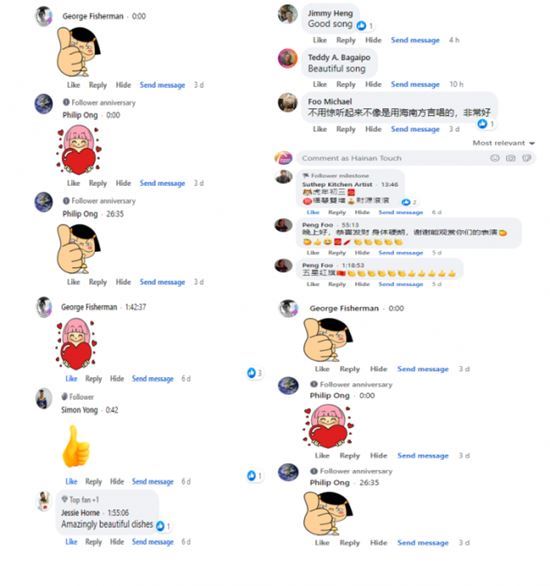Screen dimensions: 550x586
Task: Reply to Jimmy Heng's Good song comment
Action: pos(346,40)
